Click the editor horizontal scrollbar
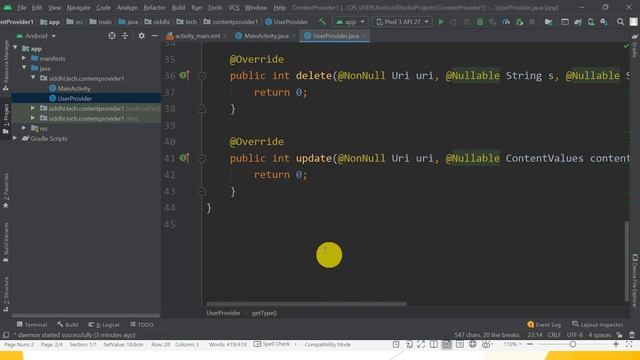 [307, 304]
